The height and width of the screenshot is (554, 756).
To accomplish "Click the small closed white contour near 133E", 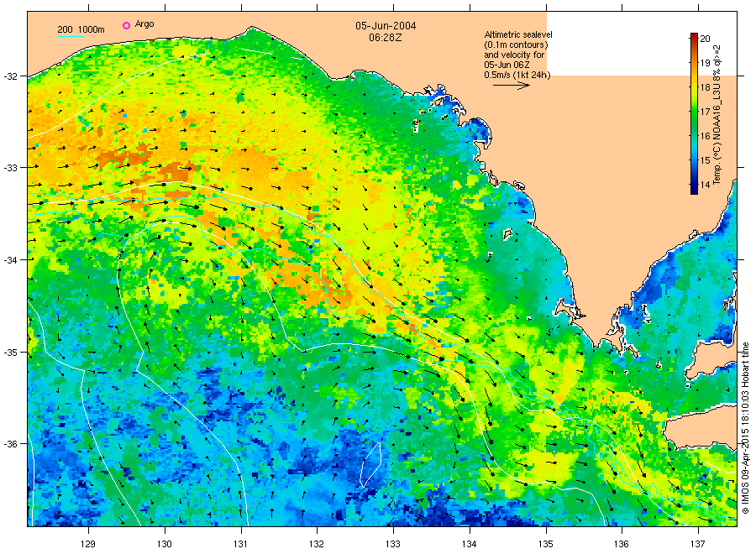I will coord(370,465).
